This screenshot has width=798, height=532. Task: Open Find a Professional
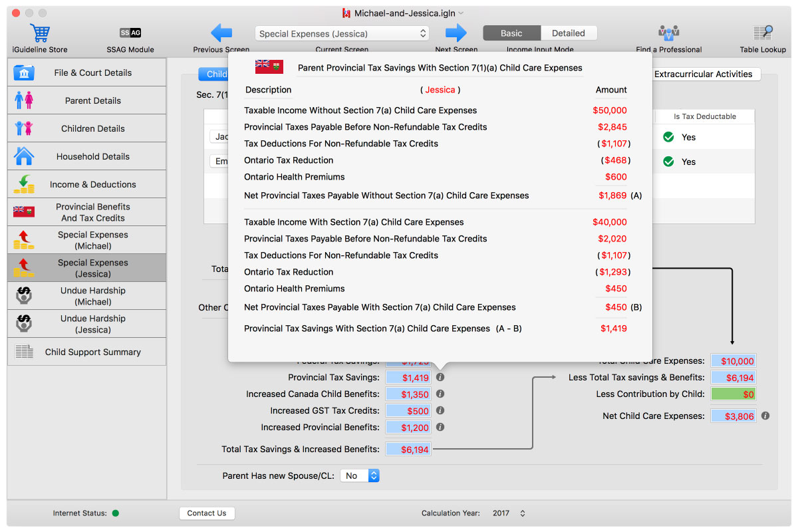[668, 33]
